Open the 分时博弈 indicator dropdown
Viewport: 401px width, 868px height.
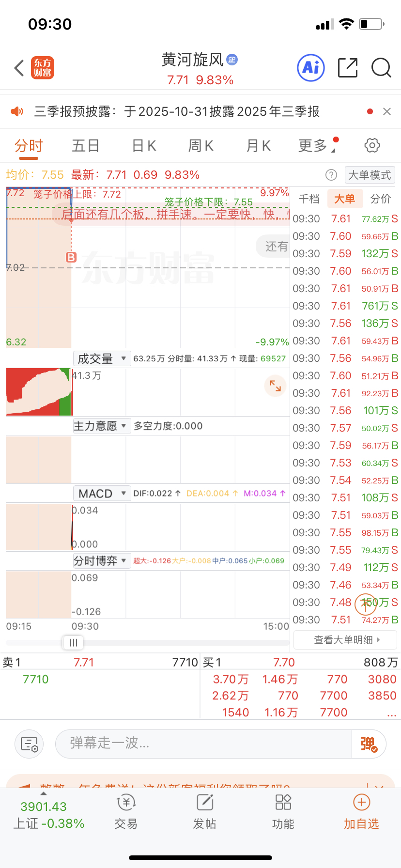pyautogui.click(x=102, y=561)
